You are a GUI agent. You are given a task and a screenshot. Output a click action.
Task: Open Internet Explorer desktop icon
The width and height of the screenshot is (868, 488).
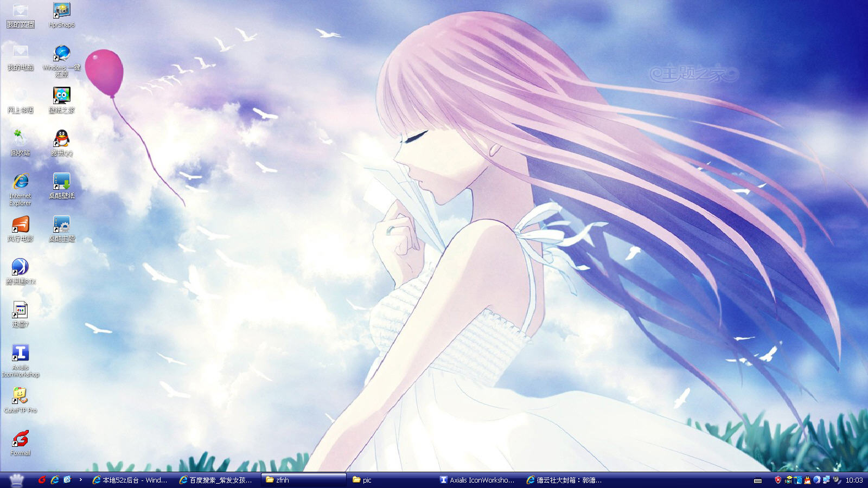click(x=20, y=190)
